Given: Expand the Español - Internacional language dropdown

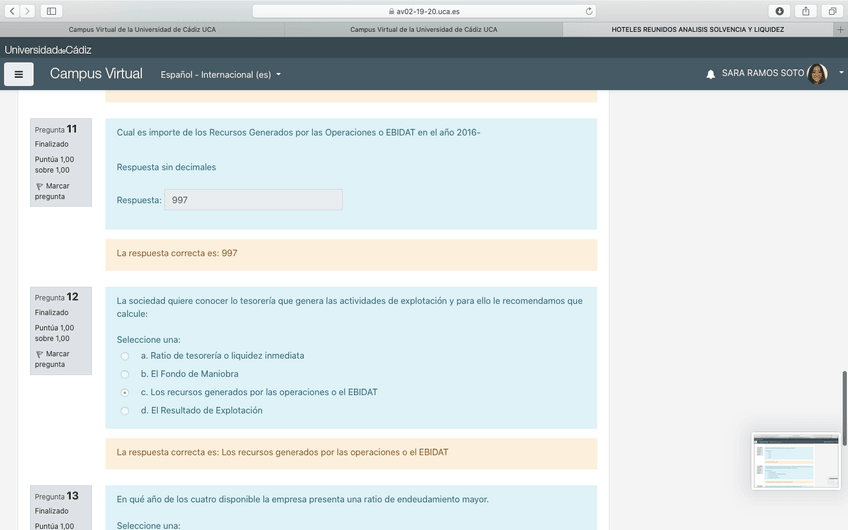Looking at the screenshot, I should 220,75.
